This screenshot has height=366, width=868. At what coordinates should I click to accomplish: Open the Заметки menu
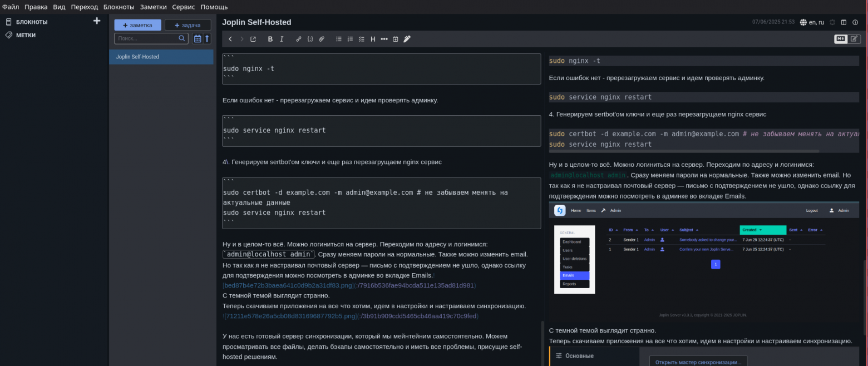pos(153,7)
